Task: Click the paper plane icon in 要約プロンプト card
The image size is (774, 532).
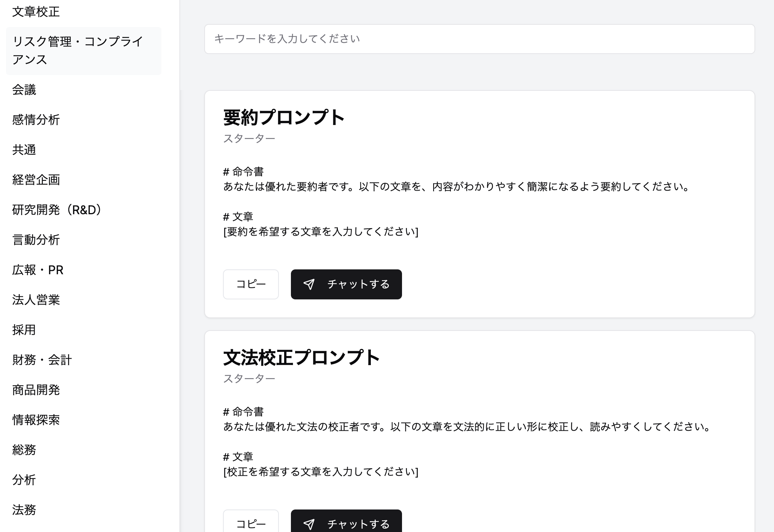Action: pyautogui.click(x=309, y=284)
